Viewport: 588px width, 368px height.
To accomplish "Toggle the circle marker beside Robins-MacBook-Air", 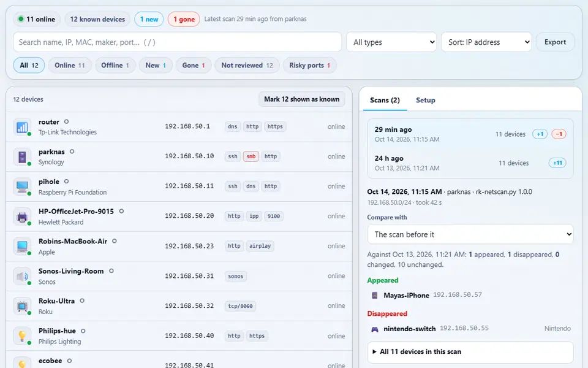I will [x=115, y=241].
